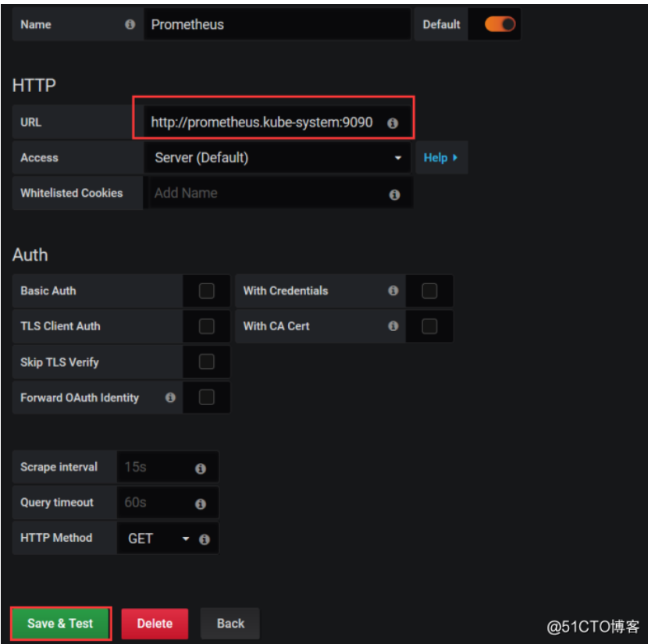Click the Scrape interval label
The image size is (648, 644).
(x=59, y=468)
